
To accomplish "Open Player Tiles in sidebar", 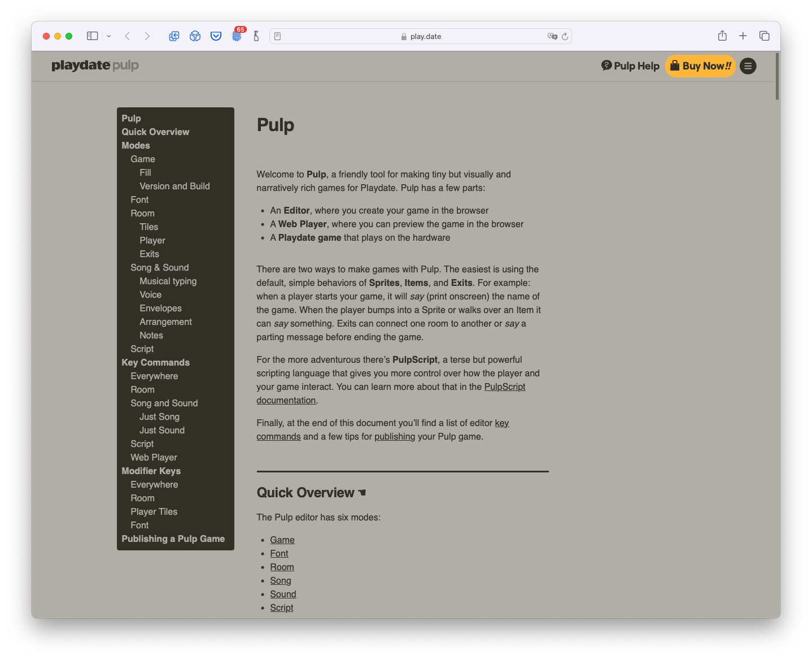I will (x=154, y=511).
